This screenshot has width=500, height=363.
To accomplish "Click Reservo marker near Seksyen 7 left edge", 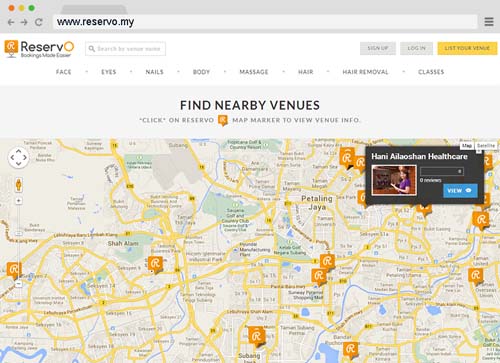I will pyautogui.click(x=14, y=270).
